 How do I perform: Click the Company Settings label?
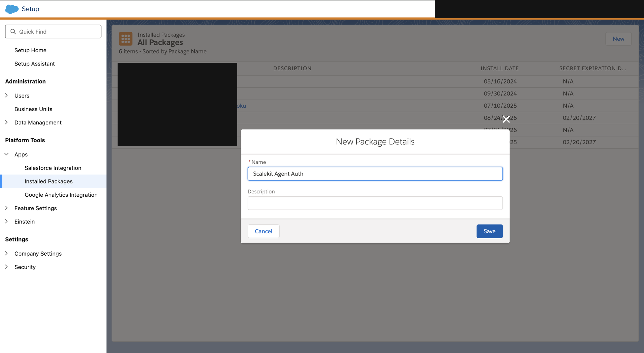[38, 254]
